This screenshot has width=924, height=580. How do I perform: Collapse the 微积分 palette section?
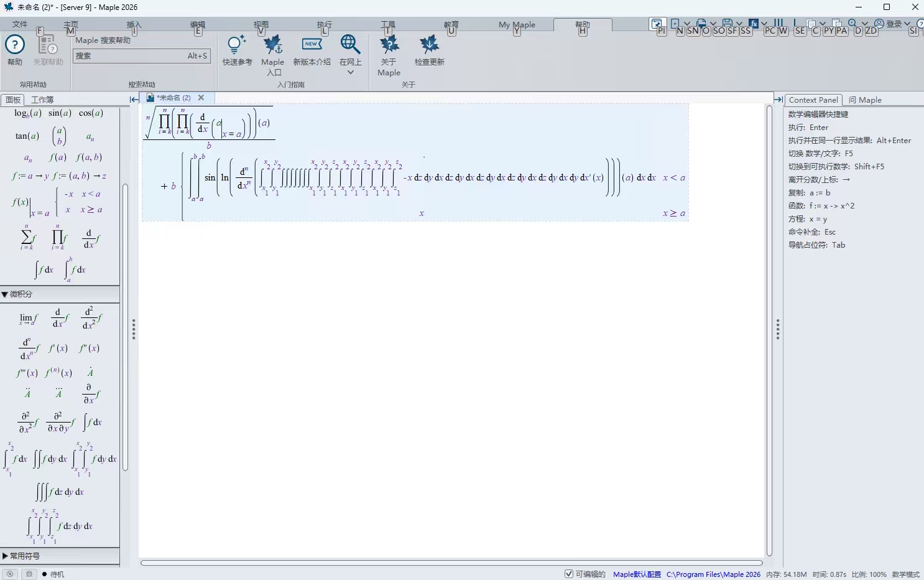[4, 294]
